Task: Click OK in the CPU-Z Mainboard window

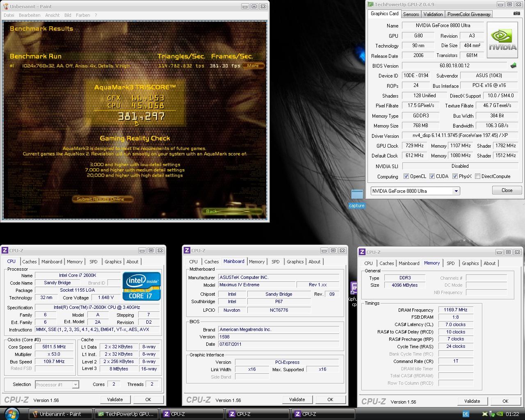Action: [x=330, y=399]
